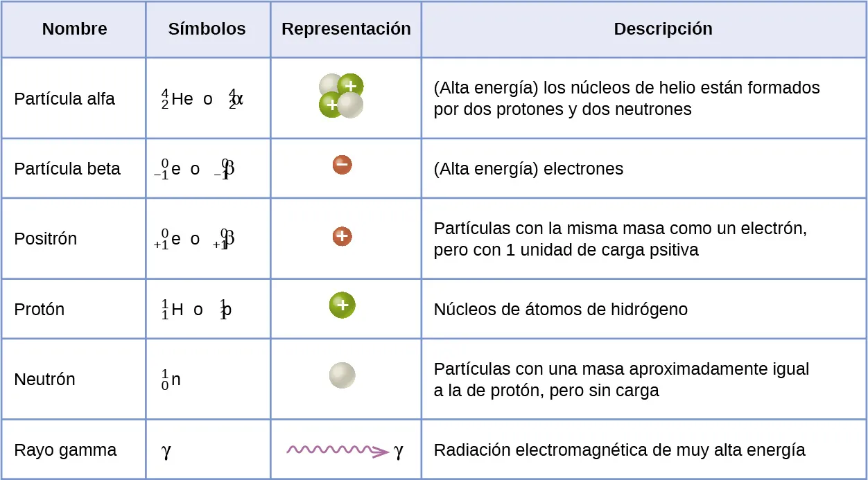The image size is (868, 480).
Task: Select the Nombre column header
Action: tap(74, 29)
